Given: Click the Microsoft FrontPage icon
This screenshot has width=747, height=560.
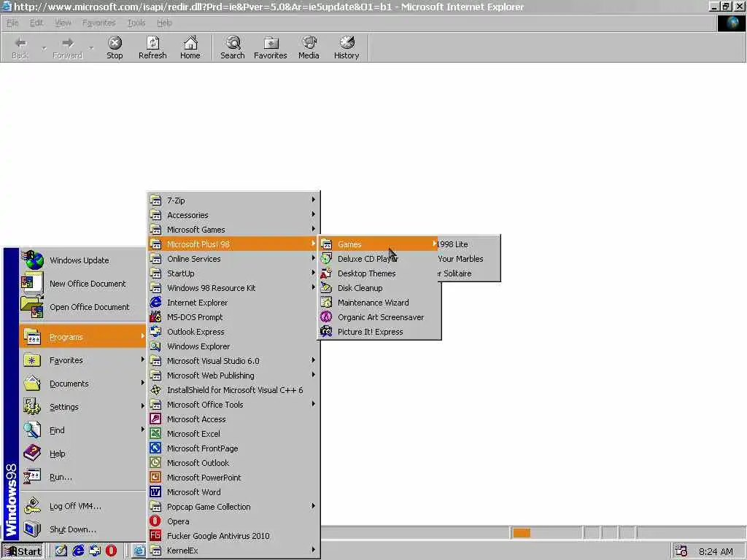Looking at the screenshot, I should (x=155, y=448).
